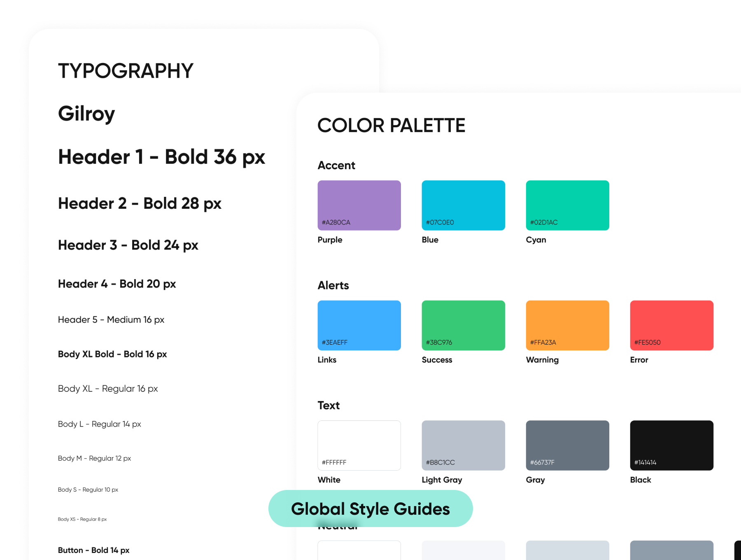Screen dimensions: 741x560
Task: Click the TYPOGRAPHY panel heading
Action: 126,71
